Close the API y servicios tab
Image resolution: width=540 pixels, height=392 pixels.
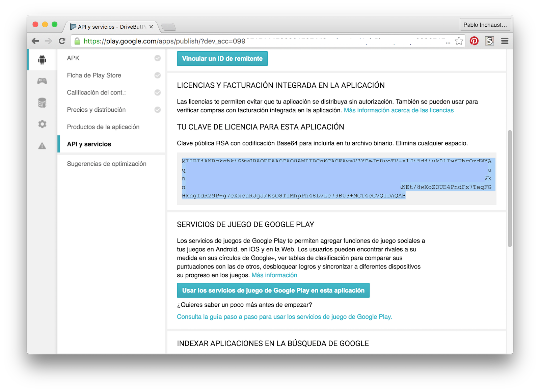[151, 27]
